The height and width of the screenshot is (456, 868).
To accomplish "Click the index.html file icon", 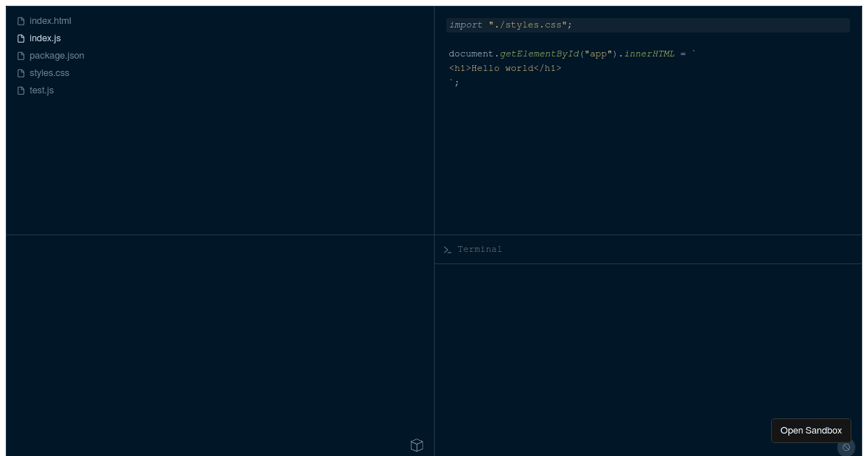I will 20,20.
